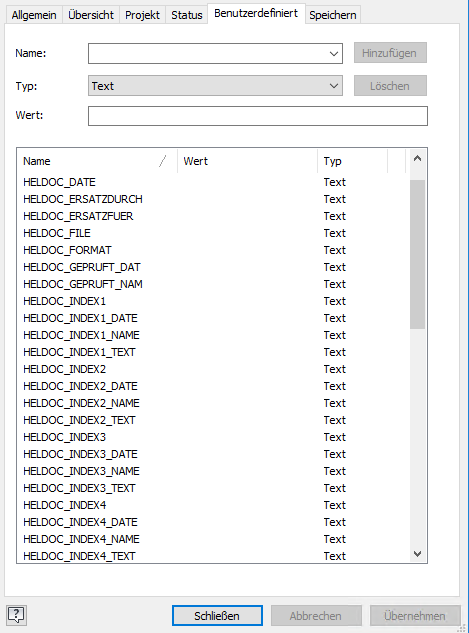The width and height of the screenshot is (469, 633).
Task: Open the Speichern tab
Action: pyautogui.click(x=333, y=15)
